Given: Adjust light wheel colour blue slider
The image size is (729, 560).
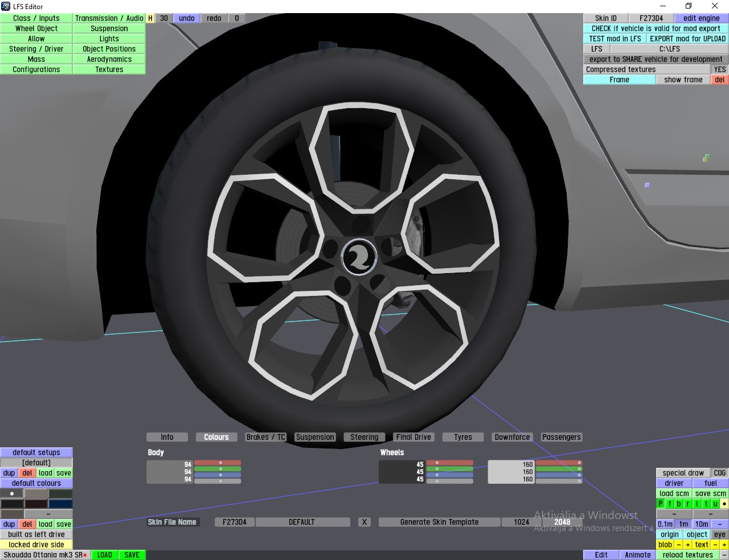Looking at the screenshot, I should tap(559, 475).
